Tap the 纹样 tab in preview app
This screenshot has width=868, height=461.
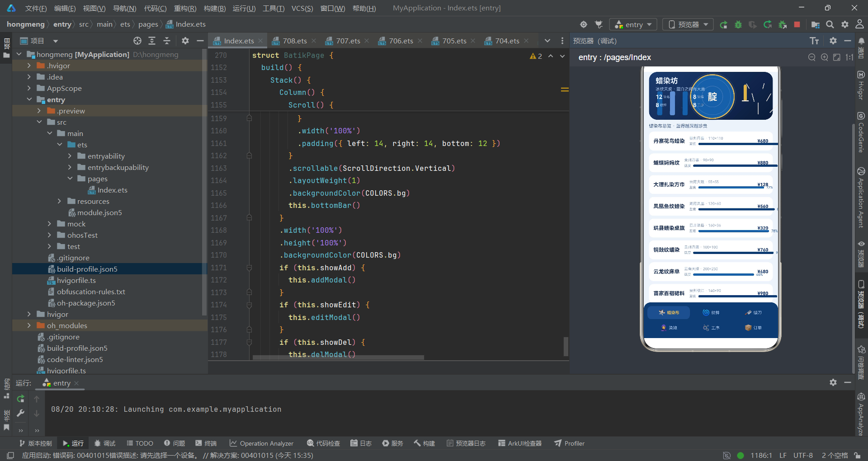711,312
